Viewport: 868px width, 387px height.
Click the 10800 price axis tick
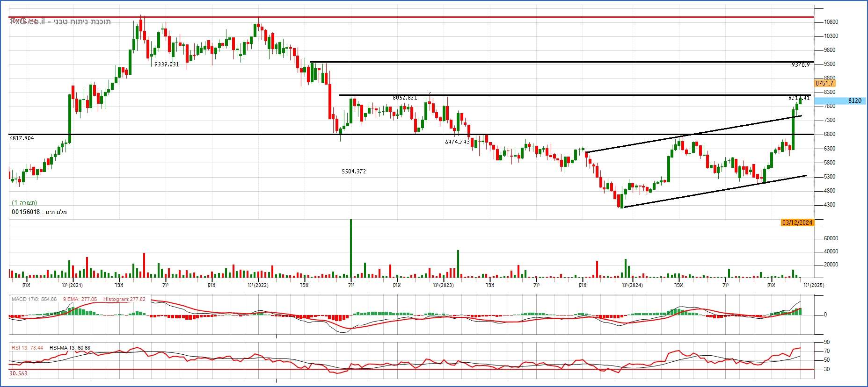coord(831,22)
